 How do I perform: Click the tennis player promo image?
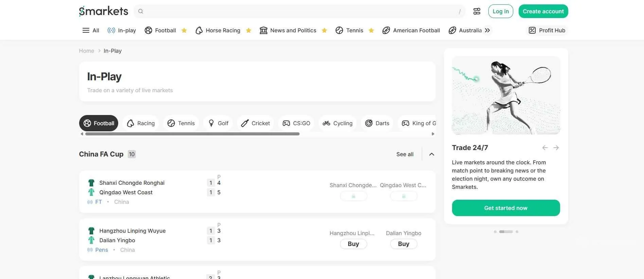[x=506, y=95]
